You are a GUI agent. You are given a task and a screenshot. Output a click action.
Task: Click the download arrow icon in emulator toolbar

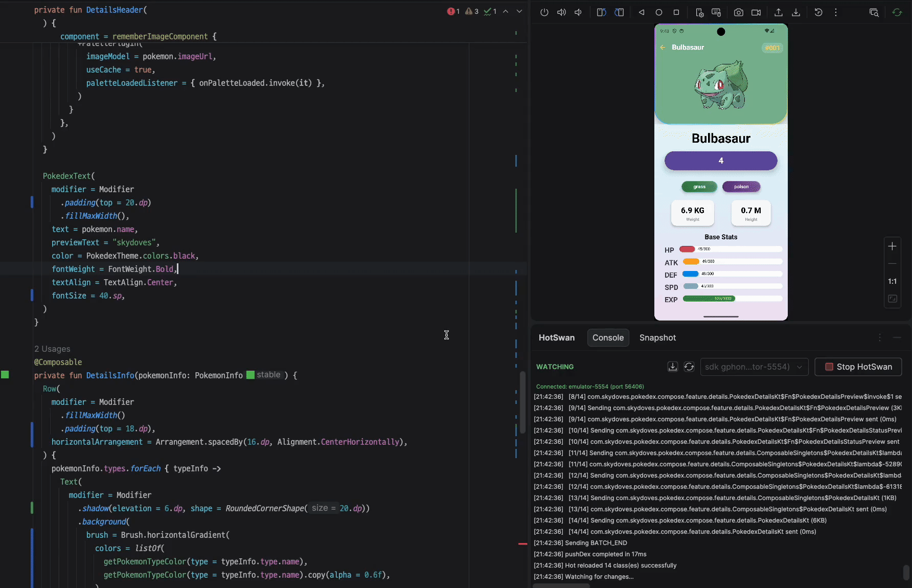(796, 12)
